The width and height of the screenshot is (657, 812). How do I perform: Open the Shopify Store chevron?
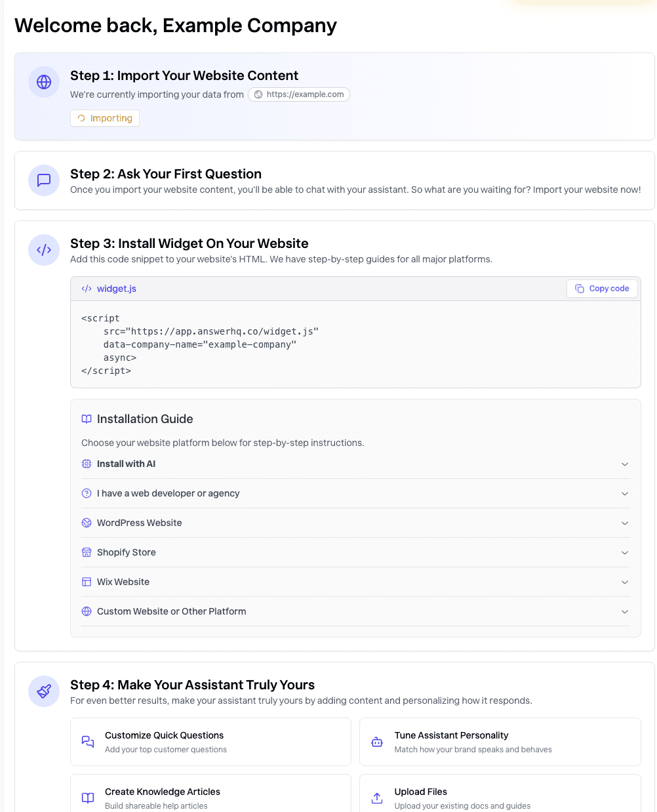click(x=625, y=553)
